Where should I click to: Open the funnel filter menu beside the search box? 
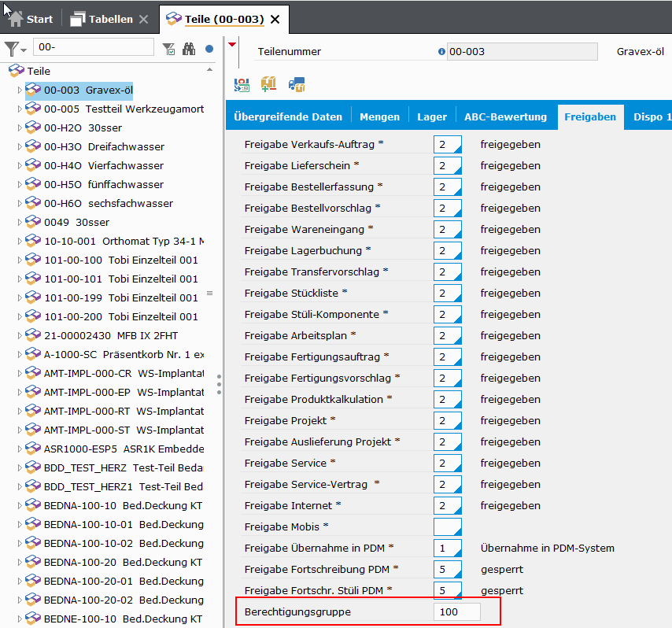[x=16, y=49]
